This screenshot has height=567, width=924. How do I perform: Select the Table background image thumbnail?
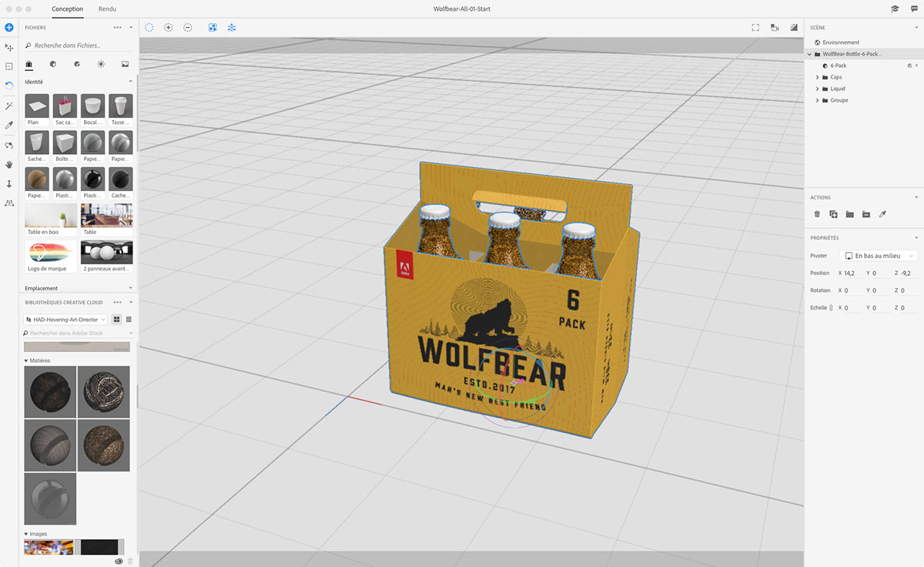106,220
